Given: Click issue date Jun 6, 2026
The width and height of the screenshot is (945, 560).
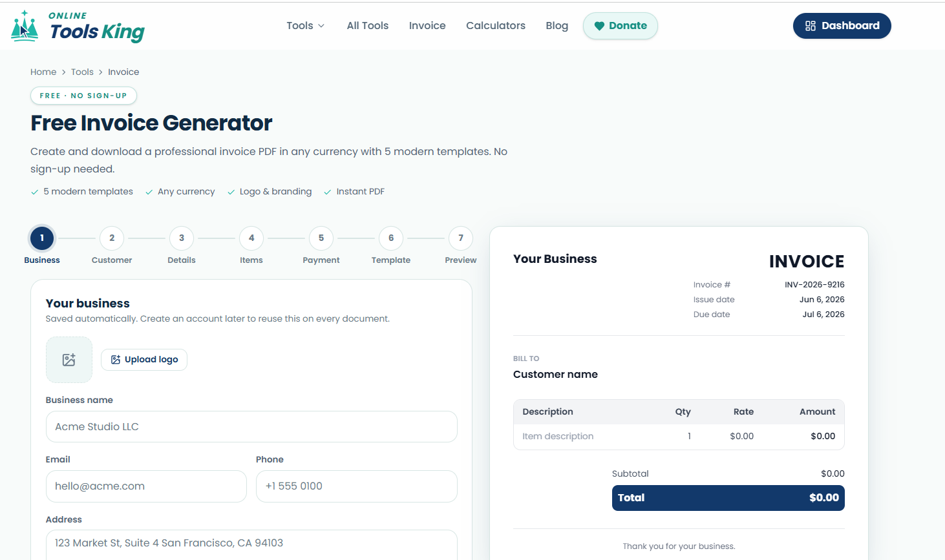Looking at the screenshot, I should tap(822, 300).
